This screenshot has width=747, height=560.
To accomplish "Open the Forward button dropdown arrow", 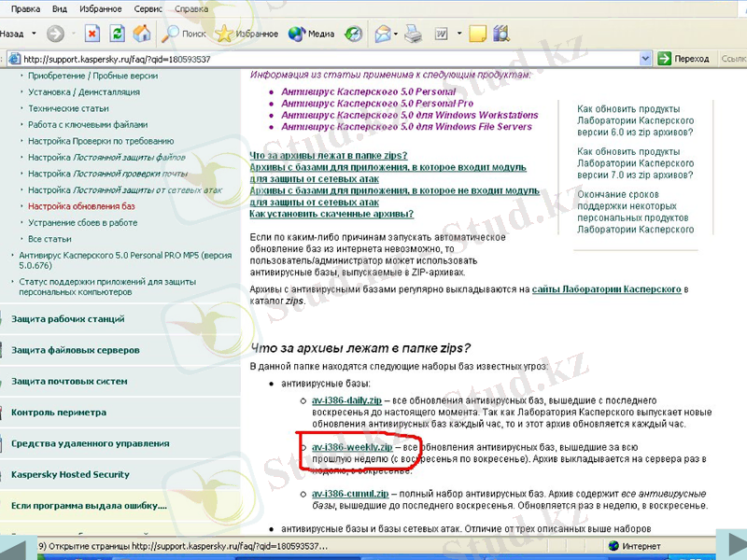I will (73, 34).
